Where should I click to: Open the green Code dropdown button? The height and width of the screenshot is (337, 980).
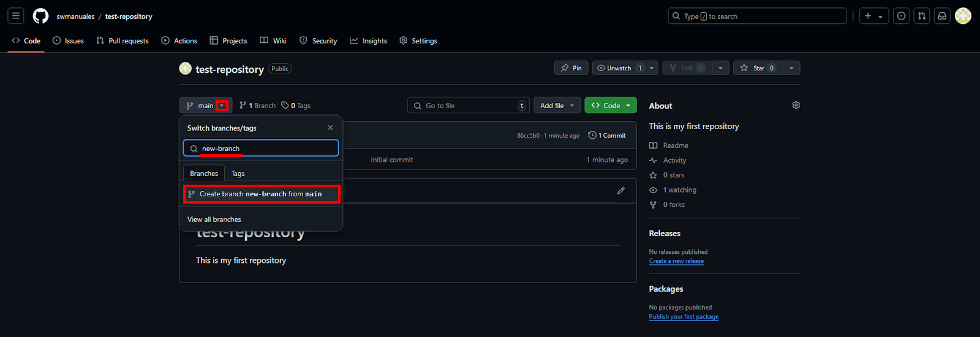[x=611, y=105]
